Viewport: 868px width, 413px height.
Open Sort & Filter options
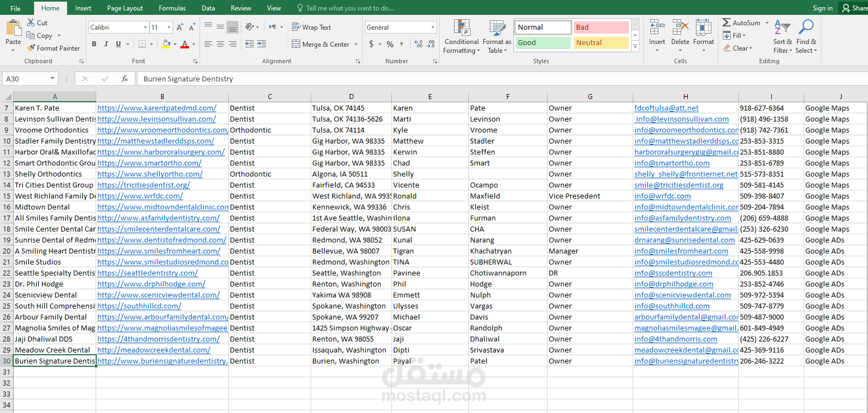pos(783,36)
